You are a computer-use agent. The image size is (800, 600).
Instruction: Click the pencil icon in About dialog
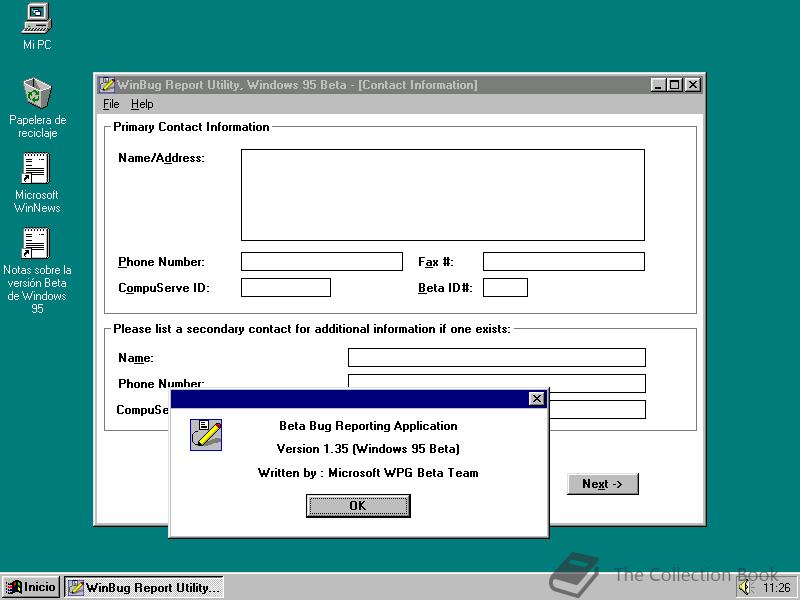206,435
